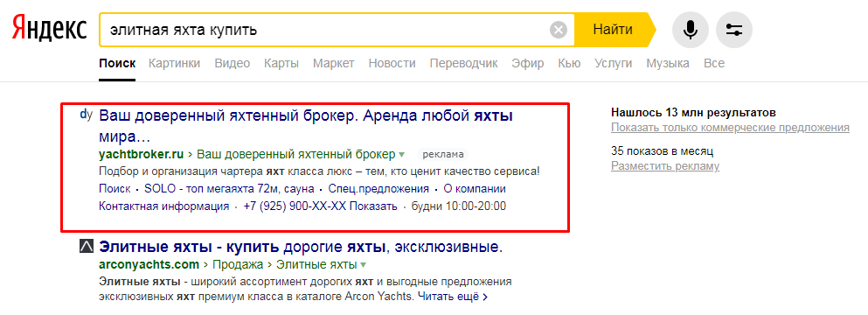Click ad description Подбор и организация чартера
This screenshot has height=315, width=868.
pos(319,171)
